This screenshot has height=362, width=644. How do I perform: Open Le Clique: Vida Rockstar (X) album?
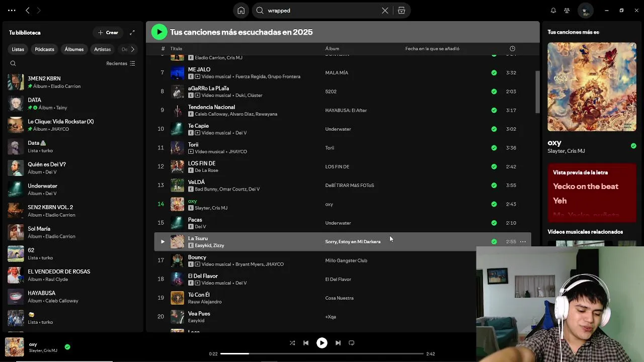tap(73, 125)
